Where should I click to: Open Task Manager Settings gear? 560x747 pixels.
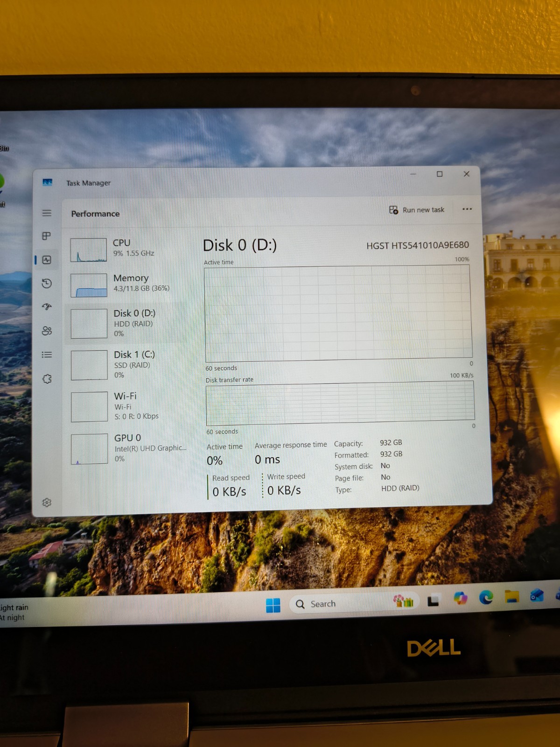tap(47, 503)
